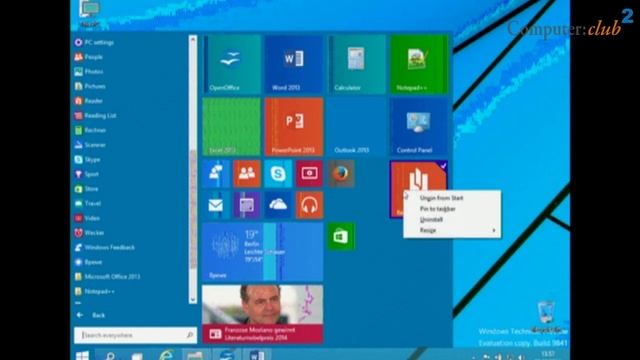Launch the Word 2013 tile

(294, 64)
